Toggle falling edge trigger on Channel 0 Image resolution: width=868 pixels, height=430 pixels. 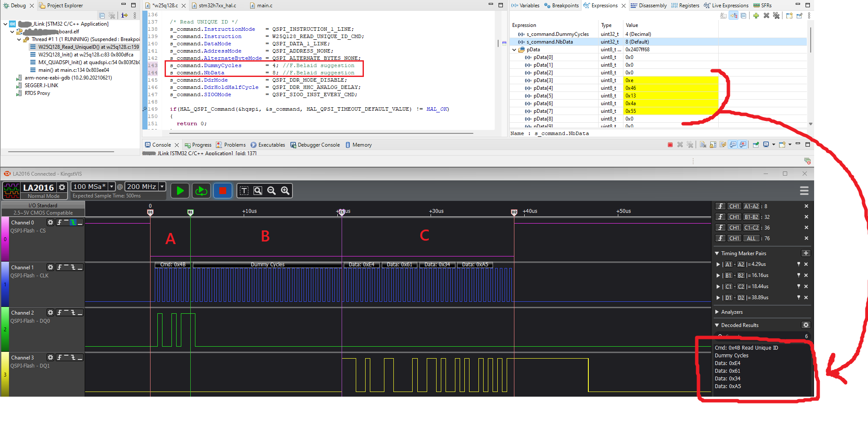tap(73, 222)
